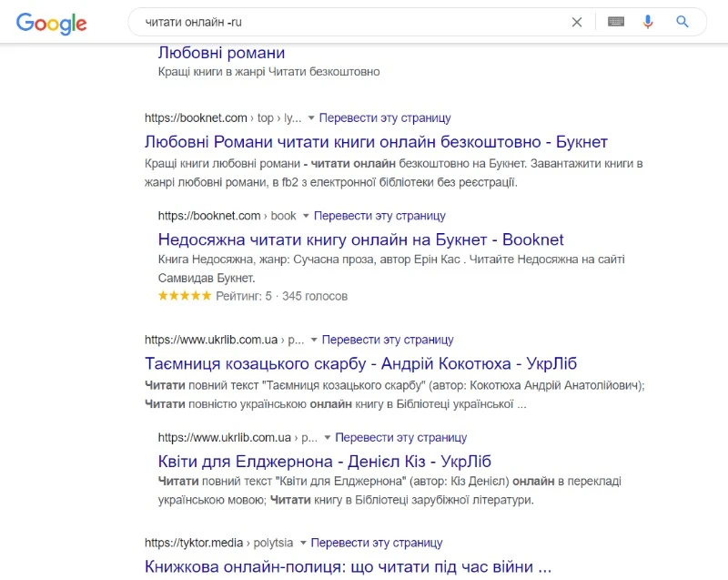Open the Любовні романи sitelink

tap(221, 53)
